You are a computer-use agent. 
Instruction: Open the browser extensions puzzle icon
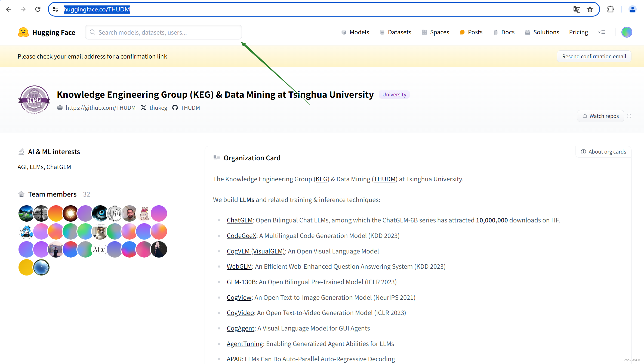(x=611, y=9)
